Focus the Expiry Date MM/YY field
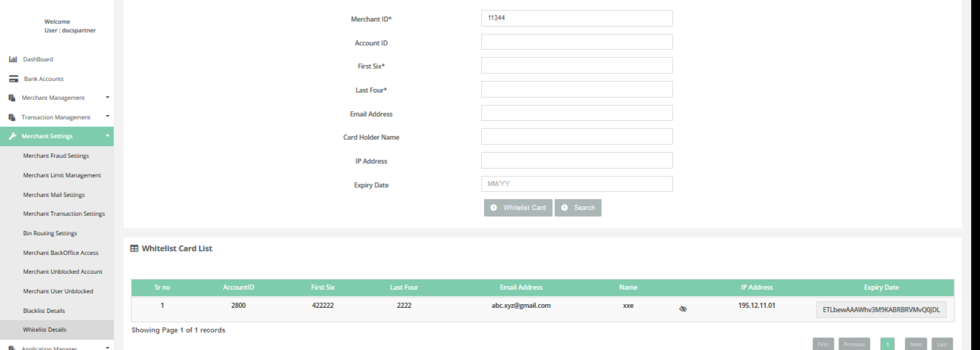This screenshot has height=350, width=980. click(x=576, y=184)
